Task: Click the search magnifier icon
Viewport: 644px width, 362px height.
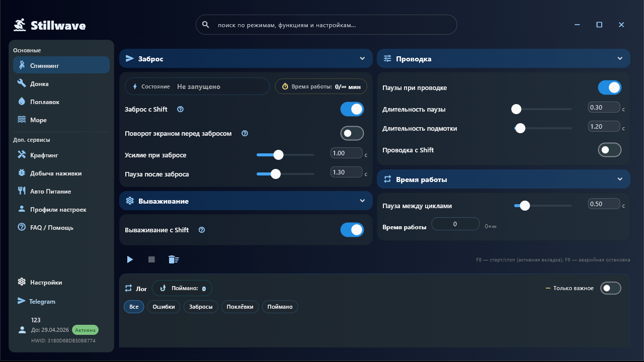Action: click(x=205, y=25)
